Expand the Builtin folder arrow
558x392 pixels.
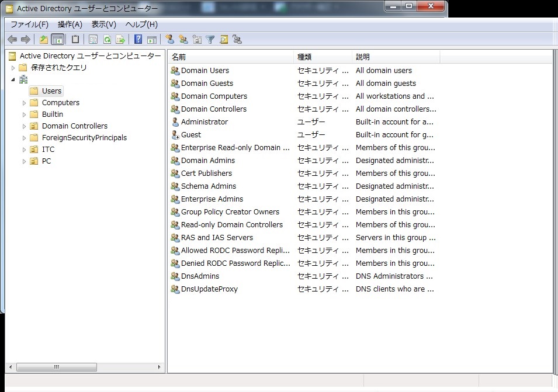tap(24, 115)
